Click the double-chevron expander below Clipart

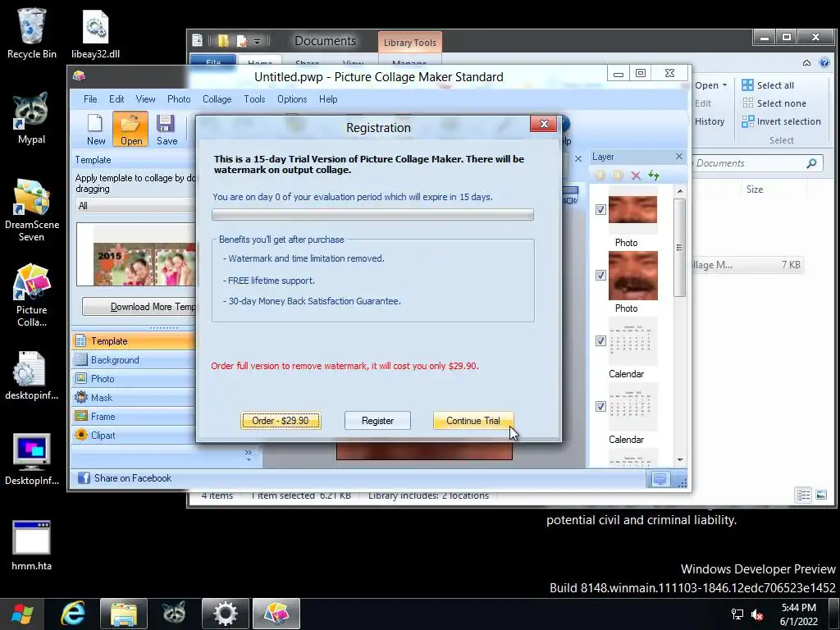click(248, 454)
